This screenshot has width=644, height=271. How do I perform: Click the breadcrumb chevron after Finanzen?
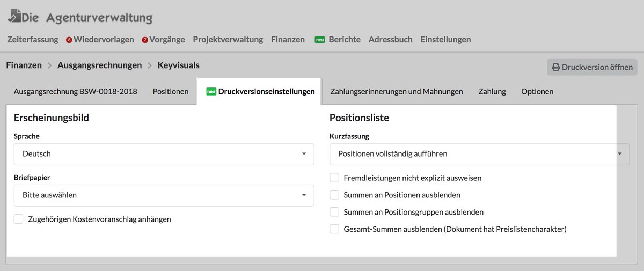point(49,65)
